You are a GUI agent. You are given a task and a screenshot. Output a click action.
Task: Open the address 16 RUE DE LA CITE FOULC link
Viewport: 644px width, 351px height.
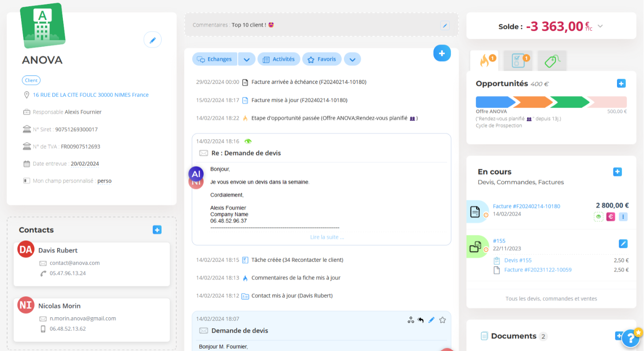[91, 95]
